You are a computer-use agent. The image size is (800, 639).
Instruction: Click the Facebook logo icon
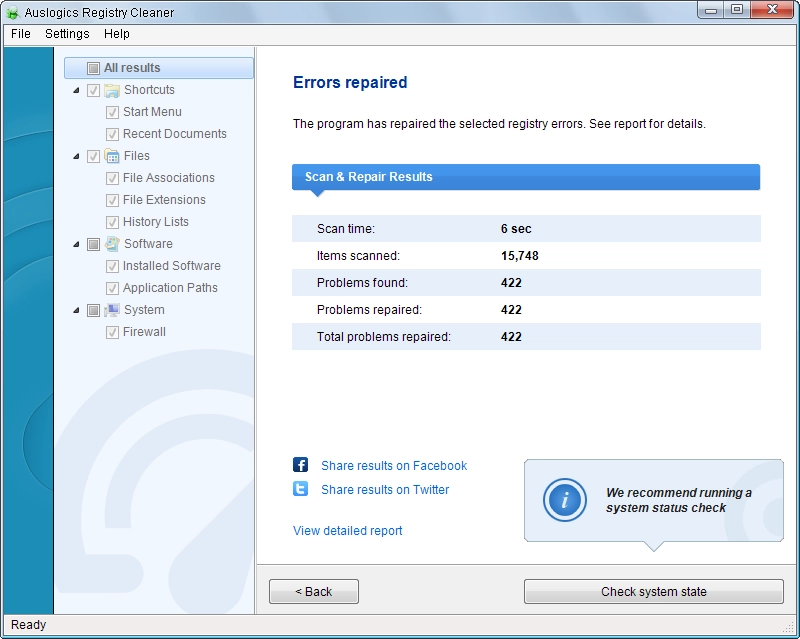click(x=301, y=465)
